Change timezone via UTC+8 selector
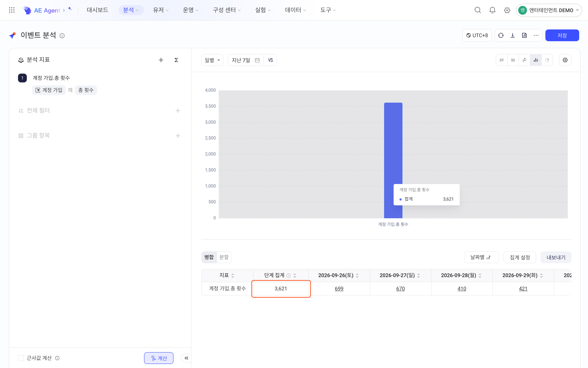This screenshot has height=368, width=588. (x=477, y=35)
